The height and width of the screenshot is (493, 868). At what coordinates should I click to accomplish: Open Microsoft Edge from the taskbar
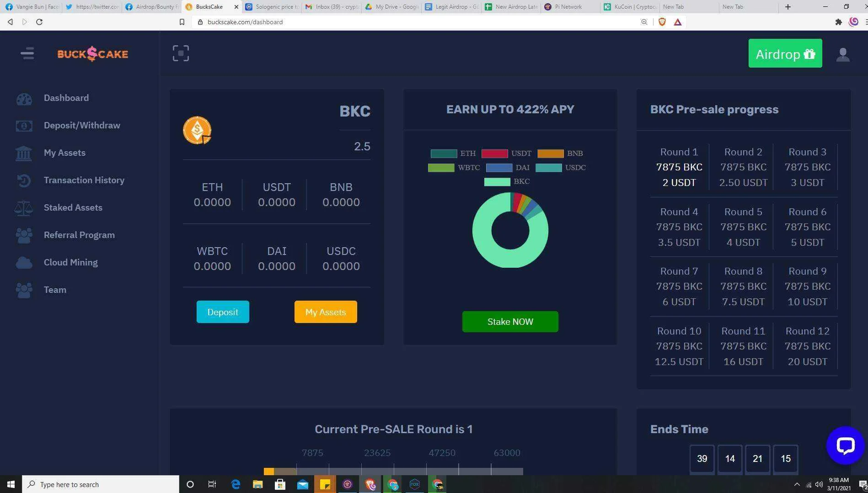tap(236, 484)
